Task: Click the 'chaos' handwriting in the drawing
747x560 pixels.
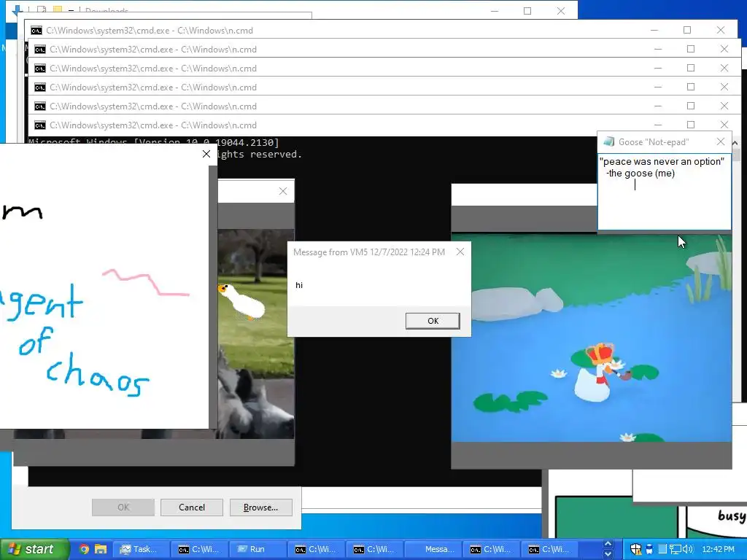Action: pyautogui.click(x=98, y=376)
